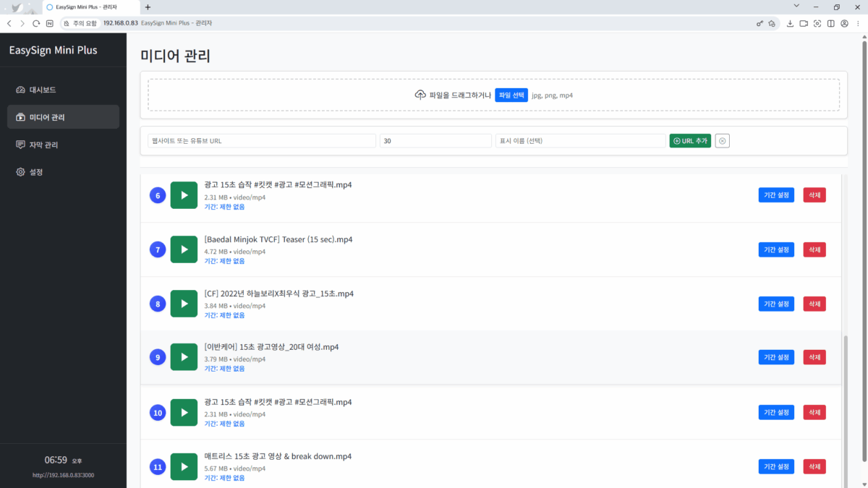This screenshot has height=488, width=868.
Task: Expand the tab search chevron in title bar
Action: [x=796, y=7]
